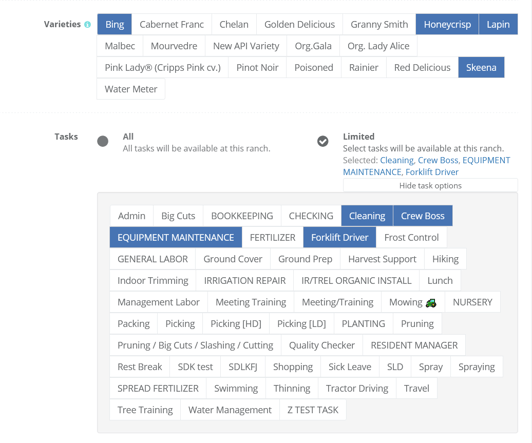Viewport: 532px width, 443px height.
Task: Select the IRRIGATION REPAIR task
Action: pos(245,281)
